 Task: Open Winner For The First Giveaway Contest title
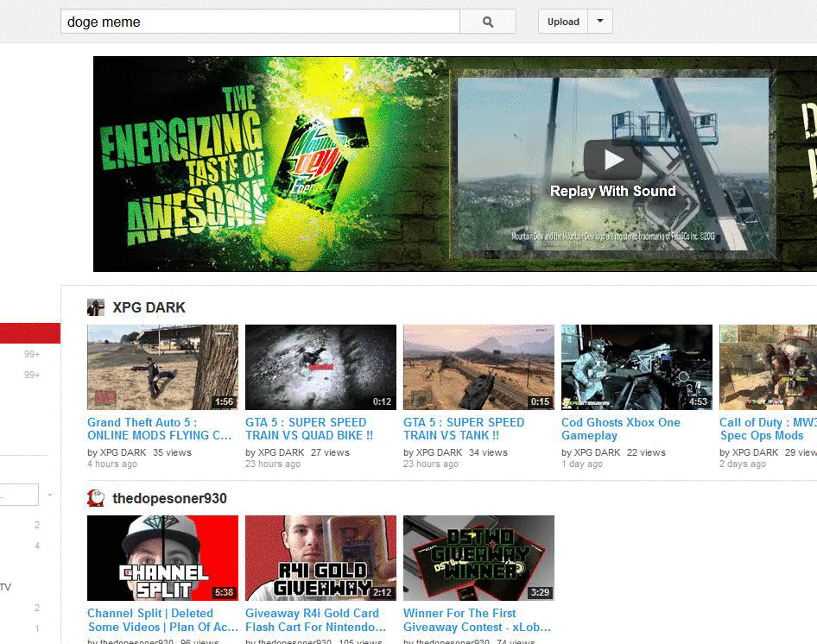(477, 620)
